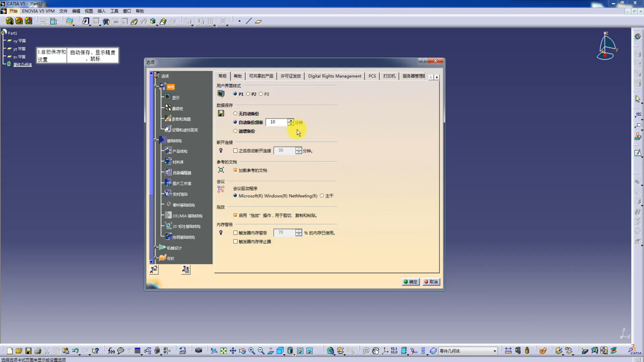This screenshot has width=644, height=362.
Task: Click the 取消 button
Action: 431,282
